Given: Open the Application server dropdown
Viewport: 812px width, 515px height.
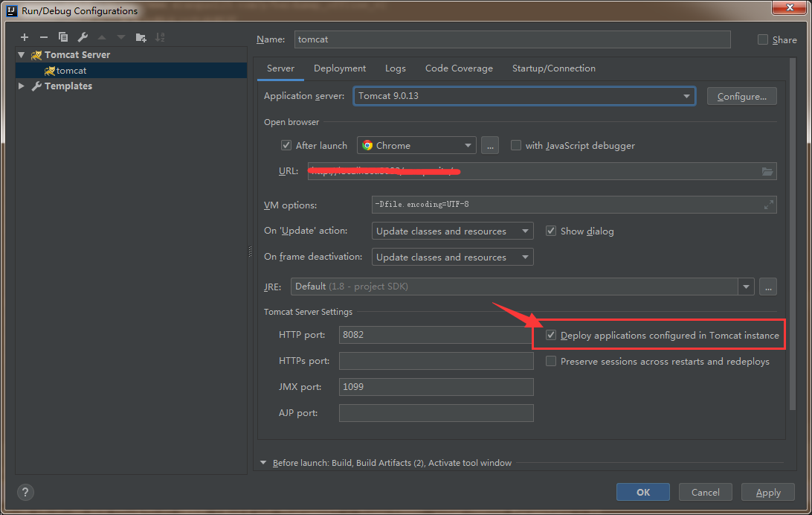Looking at the screenshot, I should 524,96.
